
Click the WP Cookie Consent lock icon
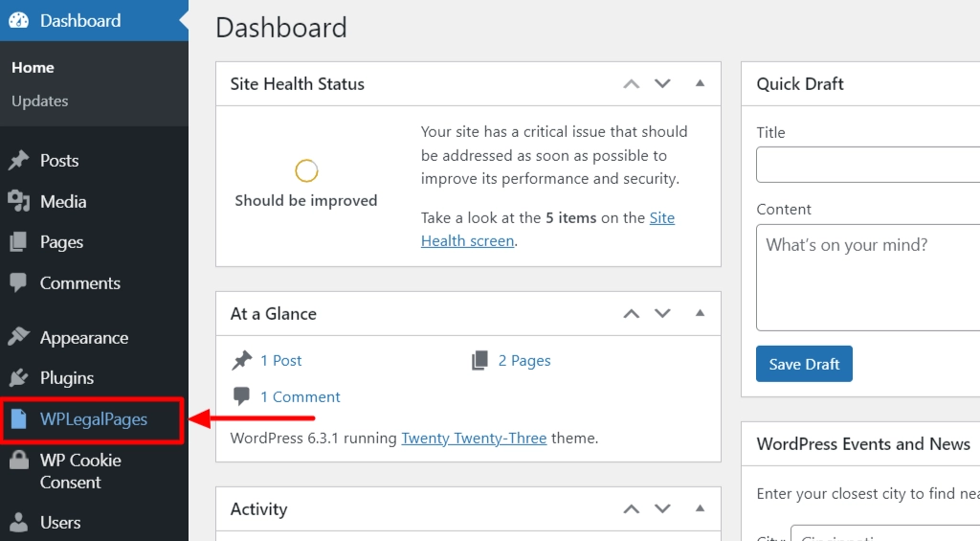point(18,462)
